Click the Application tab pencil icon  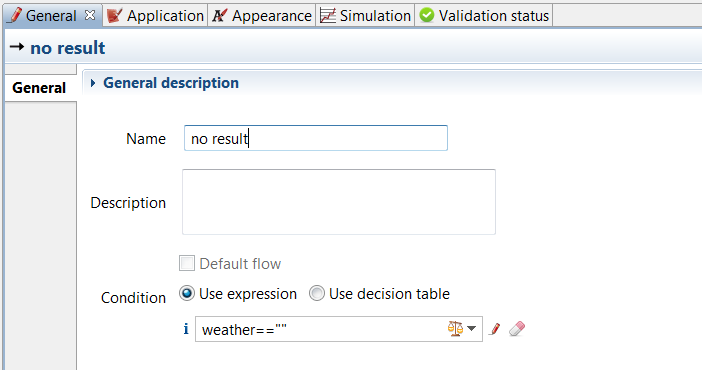[x=114, y=16]
